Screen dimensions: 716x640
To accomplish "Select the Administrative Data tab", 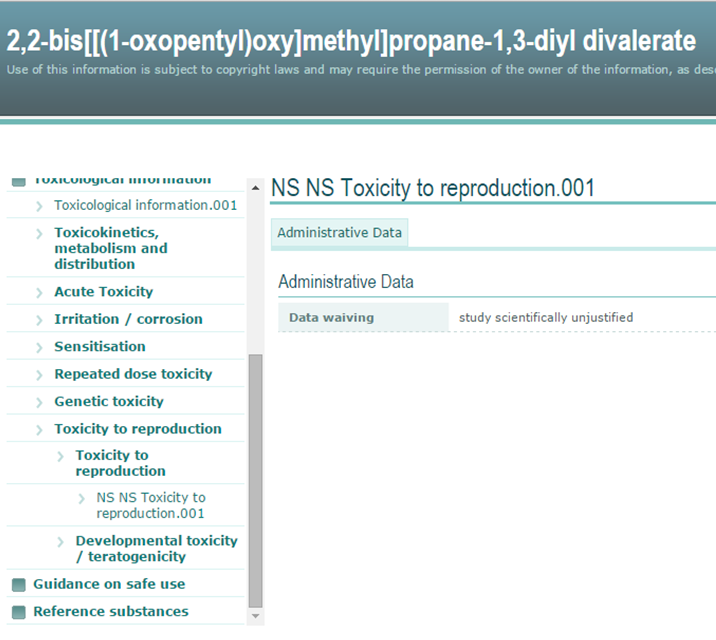I will [339, 233].
